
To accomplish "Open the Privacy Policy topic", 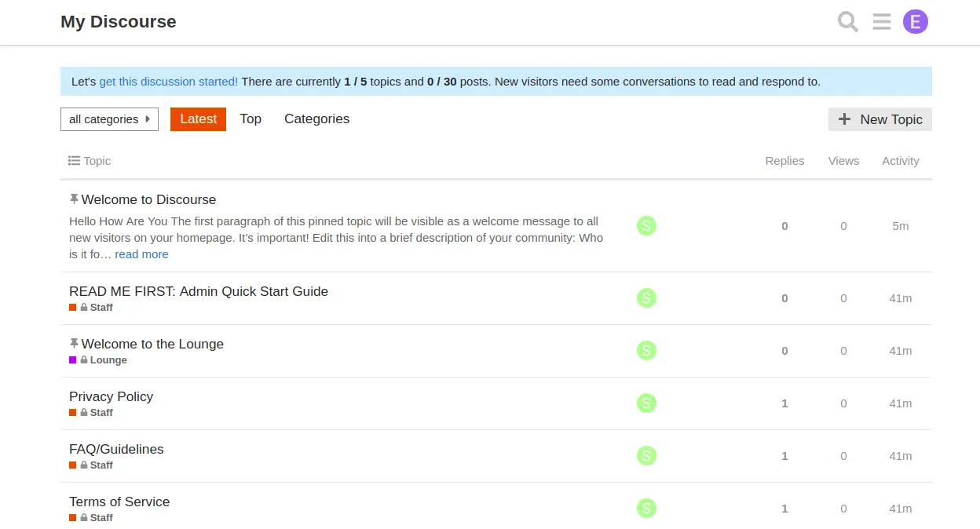I will coord(111,396).
